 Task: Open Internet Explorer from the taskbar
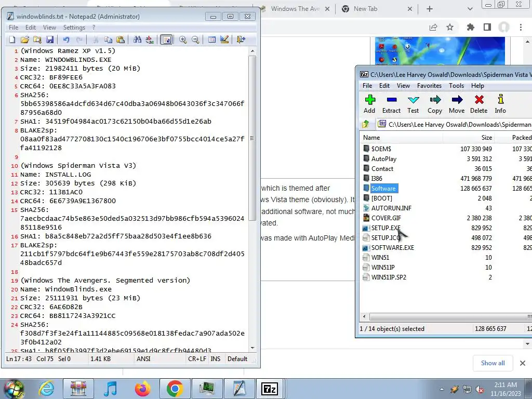[46, 389]
